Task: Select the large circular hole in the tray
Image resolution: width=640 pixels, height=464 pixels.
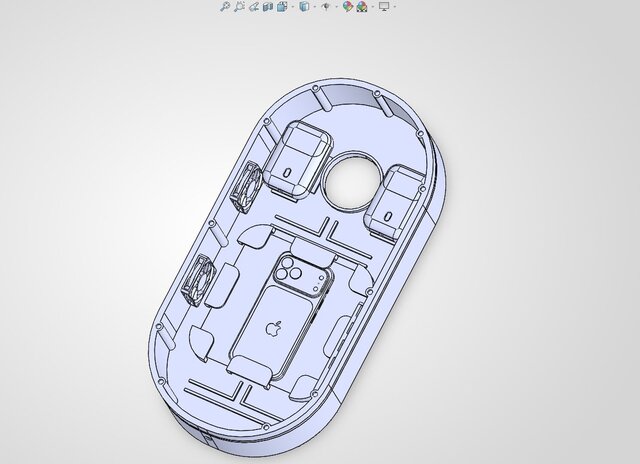Action: [x=353, y=180]
